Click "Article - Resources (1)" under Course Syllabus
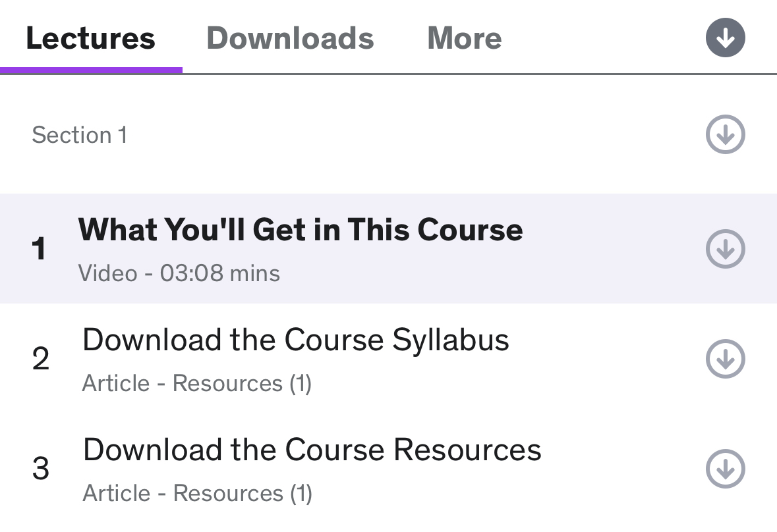Image resolution: width=777 pixels, height=532 pixels. click(x=196, y=383)
